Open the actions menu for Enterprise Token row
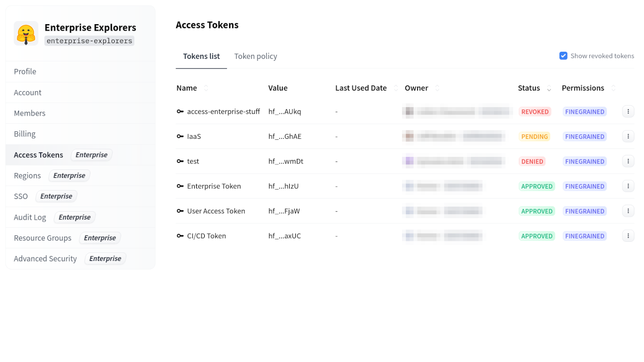The width and height of the screenshot is (644, 362). [x=628, y=186]
